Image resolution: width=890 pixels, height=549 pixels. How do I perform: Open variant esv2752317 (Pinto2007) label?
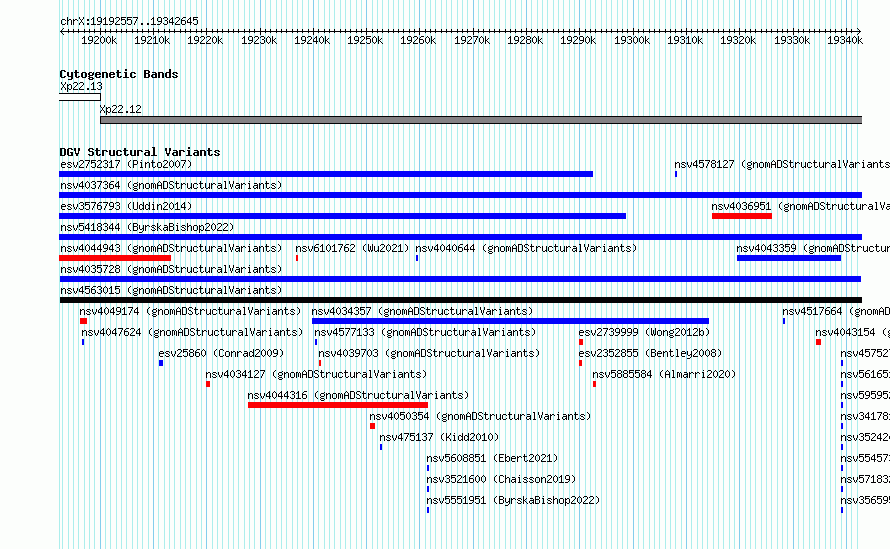pyautogui.click(x=126, y=164)
